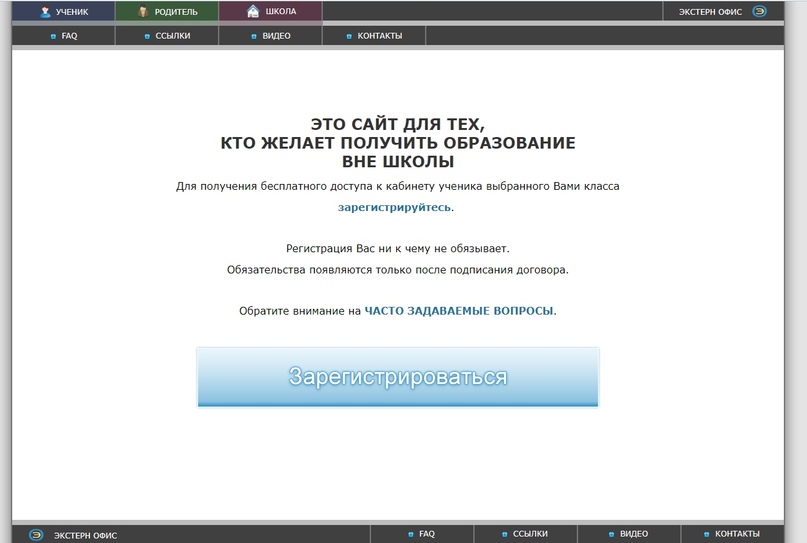Open Контакты in the top menu

pyautogui.click(x=374, y=36)
